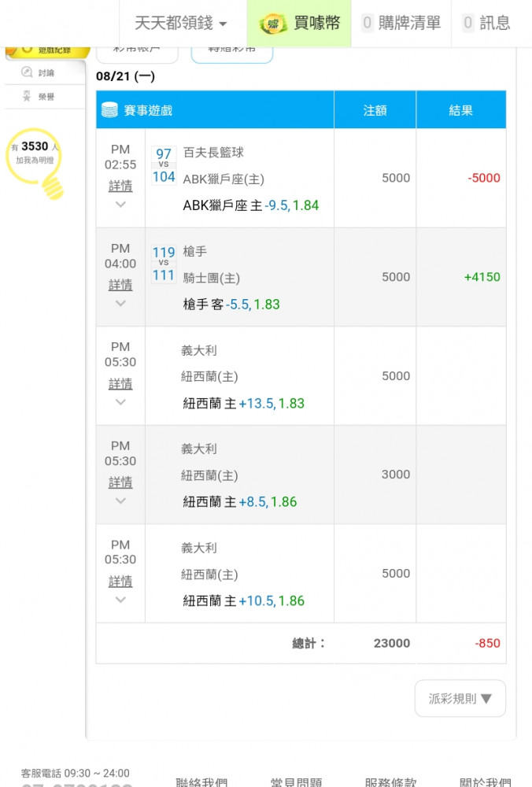This screenshot has height=787, width=532.
Task: Open the 榮譽 honor medal icon in sidebar
Action: [x=27, y=96]
